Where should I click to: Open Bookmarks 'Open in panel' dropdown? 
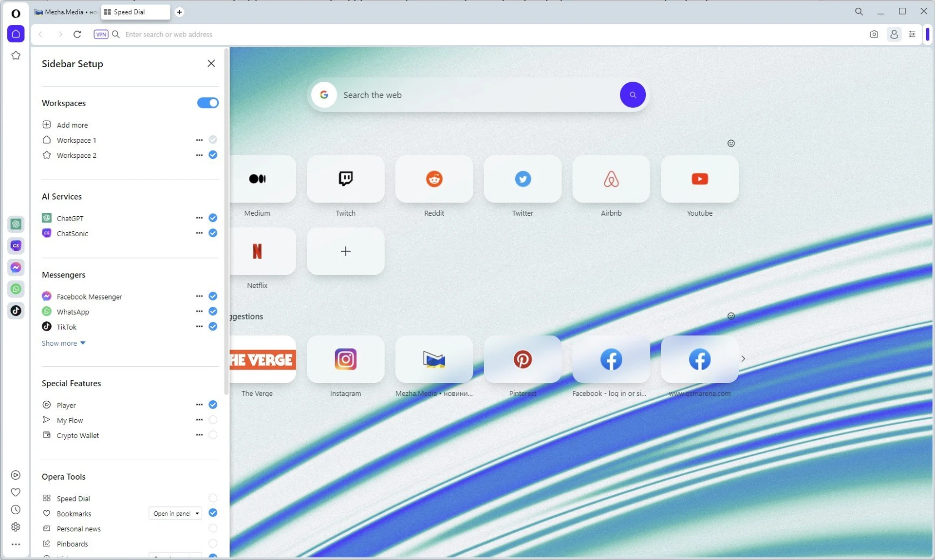click(x=175, y=513)
